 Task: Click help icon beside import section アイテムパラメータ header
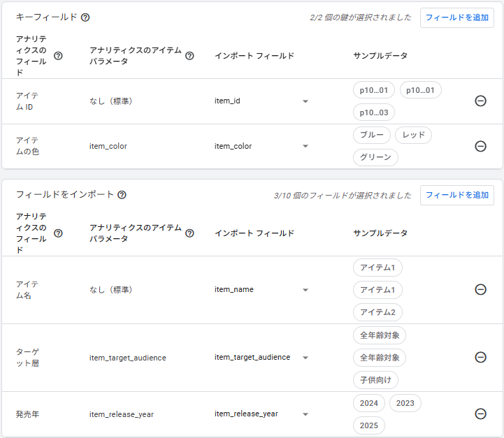pos(189,233)
